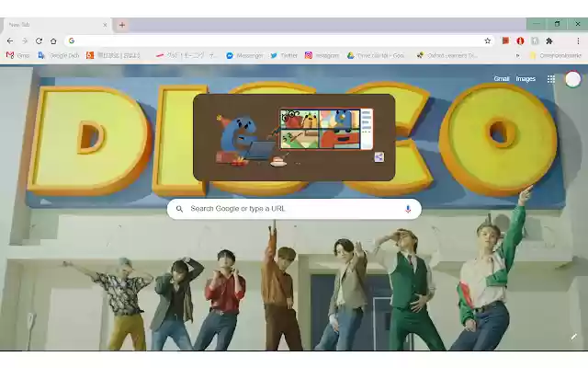Open the home page via home icon

[53, 40]
